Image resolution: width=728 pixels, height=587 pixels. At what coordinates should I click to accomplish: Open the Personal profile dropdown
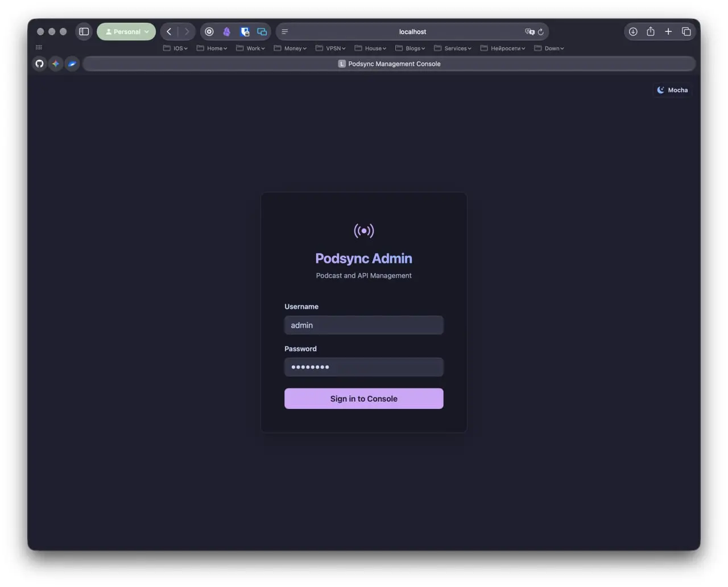126,32
